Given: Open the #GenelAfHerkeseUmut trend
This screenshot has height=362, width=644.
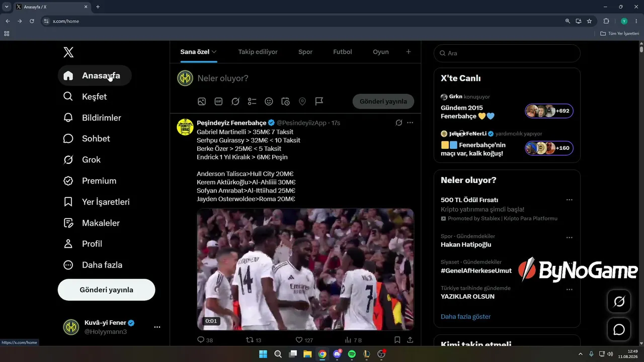Looking at the screenshot, I should pyautogui.click(x=476, y=270).
